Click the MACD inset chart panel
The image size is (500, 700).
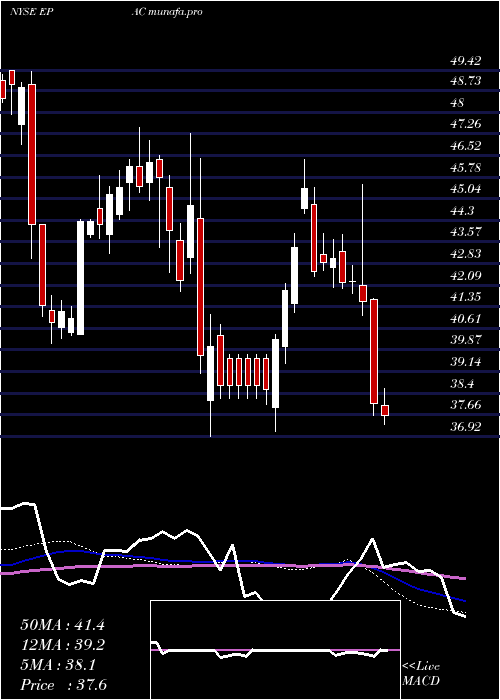(x=275, y=650)
